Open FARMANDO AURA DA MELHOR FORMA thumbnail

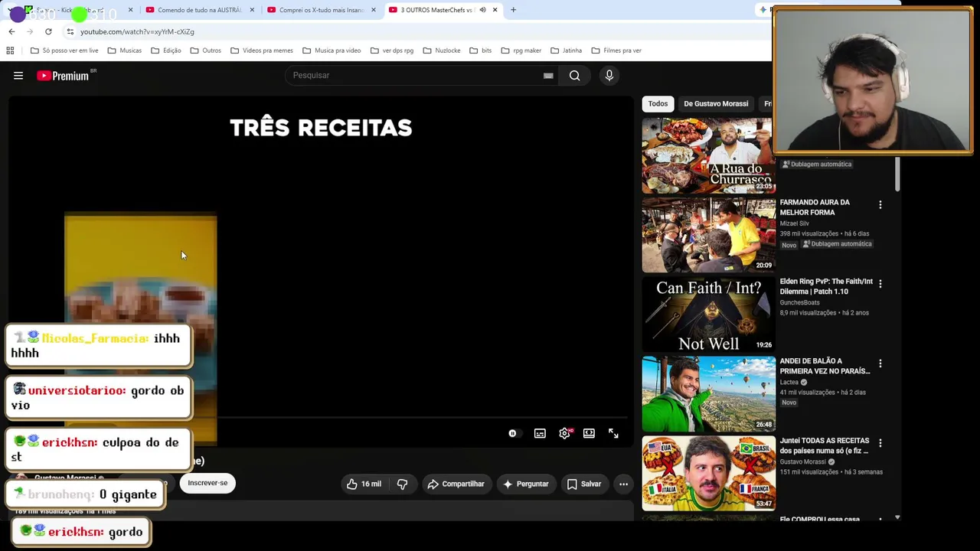tap(708, 236)
